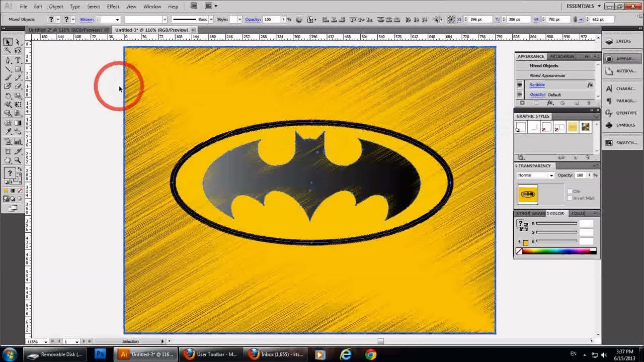Select the Pen tool
Image resolution: width=644 pixels, height=362 pixels.
tap(8, 60)
